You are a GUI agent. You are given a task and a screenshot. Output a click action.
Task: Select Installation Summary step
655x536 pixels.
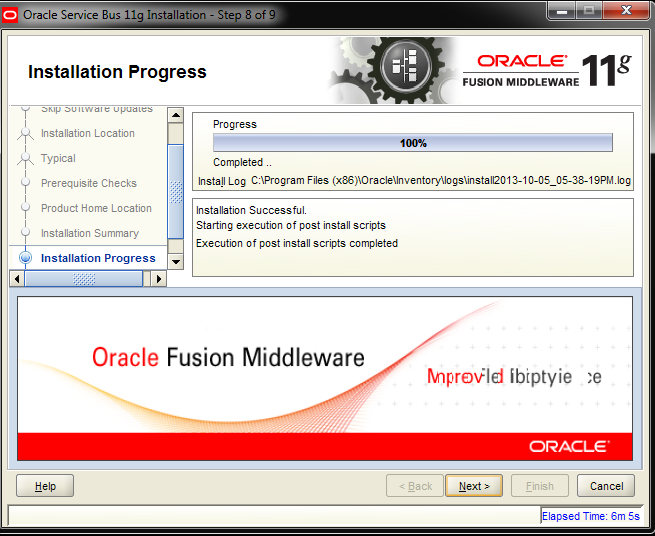[x=90, y=233]
